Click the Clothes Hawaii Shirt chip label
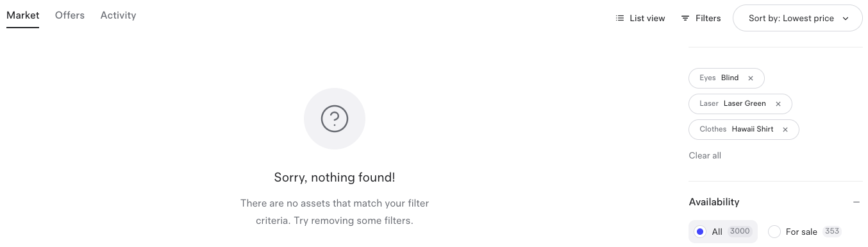Image resolution: width=868 pixels, height=247 pixels. [x=737, y=129]
